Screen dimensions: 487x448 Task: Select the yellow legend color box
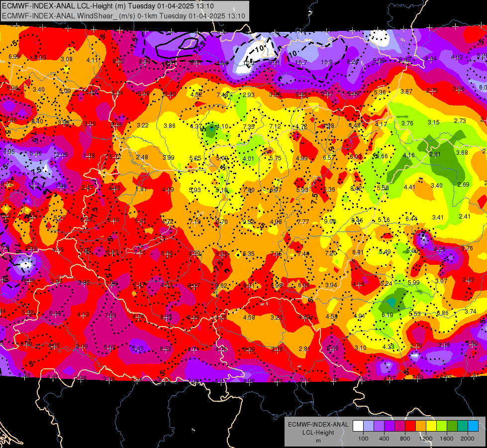point(431,426)
